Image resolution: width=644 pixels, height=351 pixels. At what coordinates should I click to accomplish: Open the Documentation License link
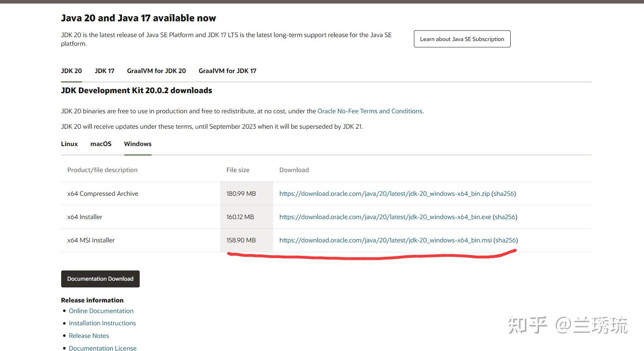[103, 348]
